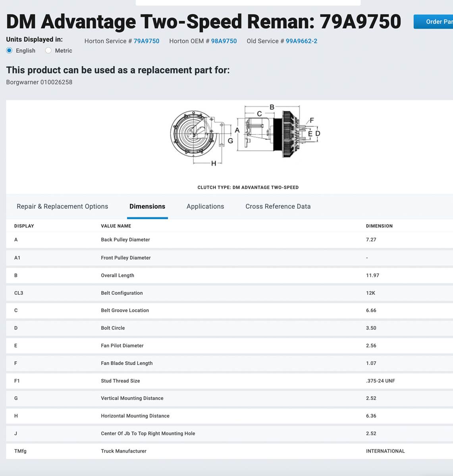
Task: Click 'Vertical Mounting Distance' row label
Action: pyautogui.click(x=132, y=398)
